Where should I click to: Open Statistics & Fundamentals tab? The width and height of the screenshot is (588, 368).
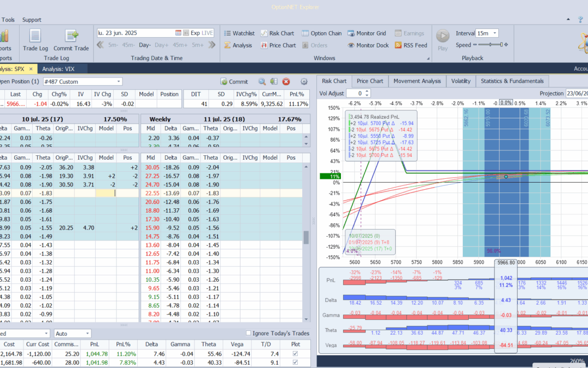click(x=512, y=81)
